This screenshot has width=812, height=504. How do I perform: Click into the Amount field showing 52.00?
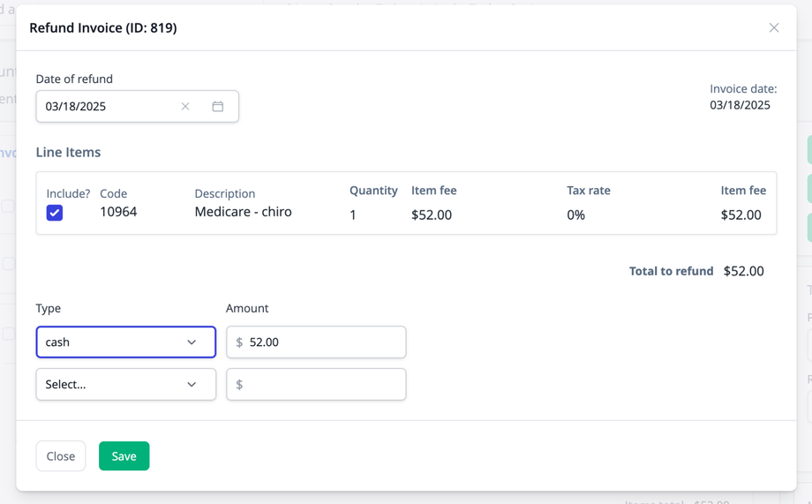tap(322, 342)
